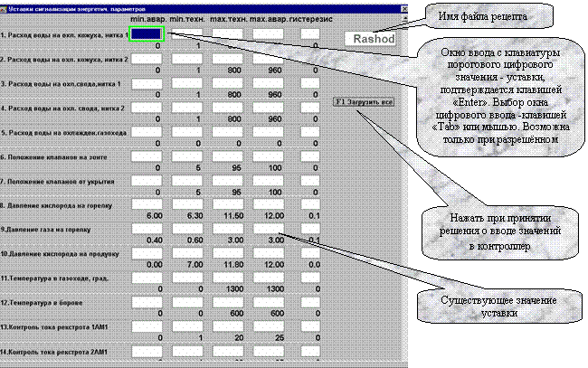This screenshot has height=368, width=588.
Task: Select max.авар. input for реактора 1АМ1 row
Action: pos(268,326)
